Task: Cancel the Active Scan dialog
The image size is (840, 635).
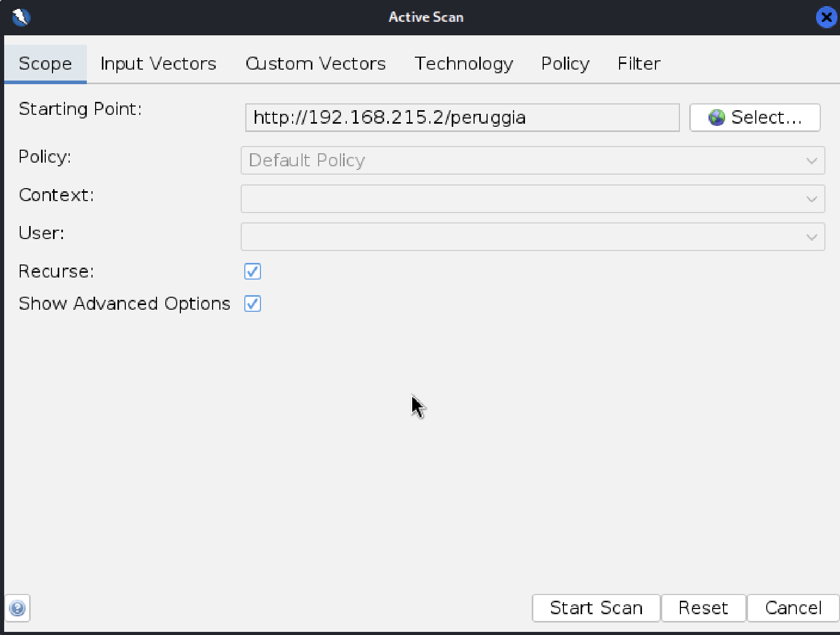Action: [x=793, y=608]
